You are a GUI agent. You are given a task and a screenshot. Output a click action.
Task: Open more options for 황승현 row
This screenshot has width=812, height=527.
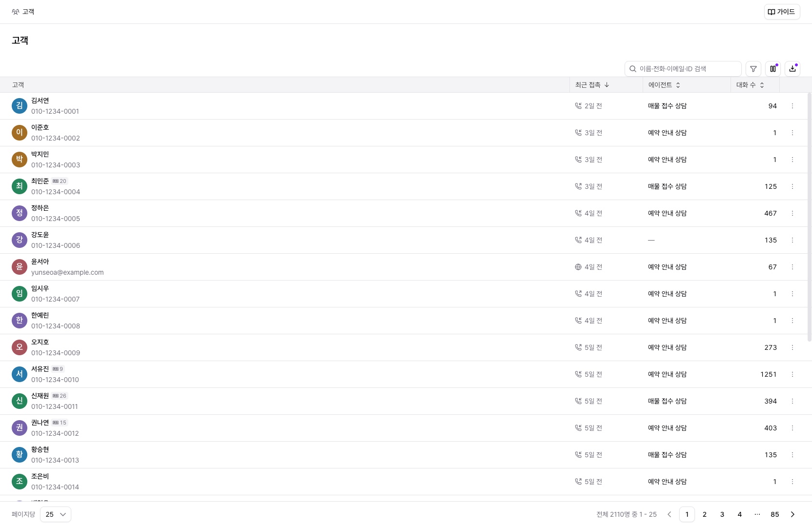point(792,455)
